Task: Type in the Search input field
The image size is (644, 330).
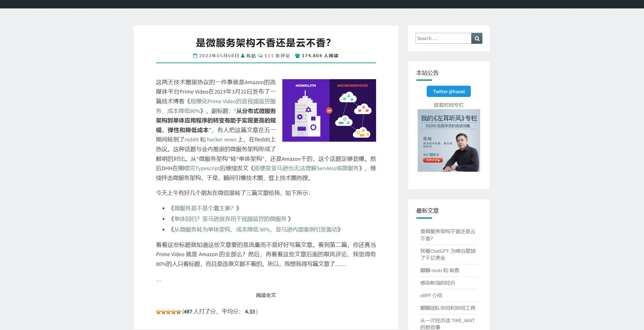Action: coord(443,38)
